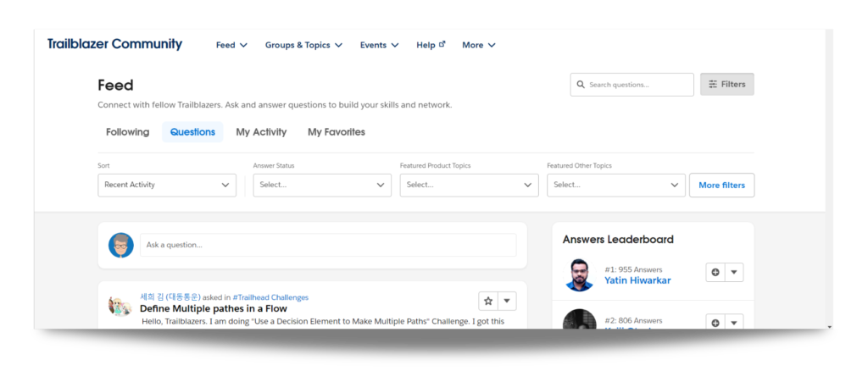Open the Featured Other Topics dropdown
This screenshot has height=371, width=868.
pos(616,185)
